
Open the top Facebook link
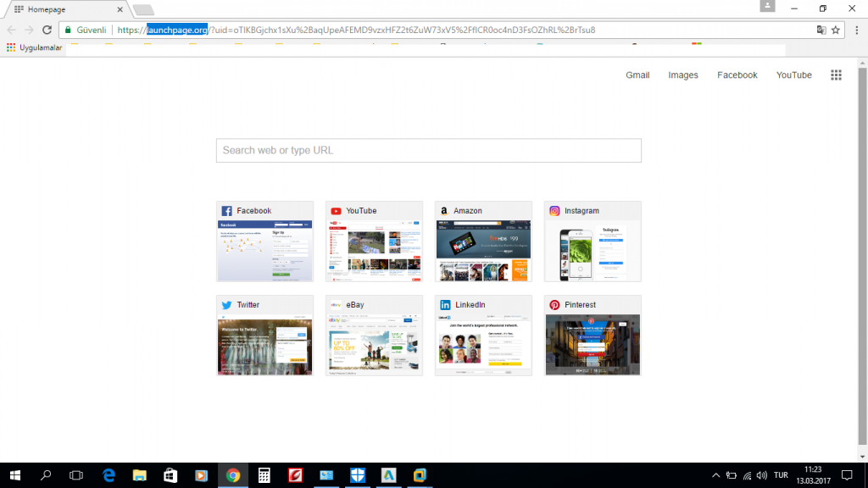737,75
